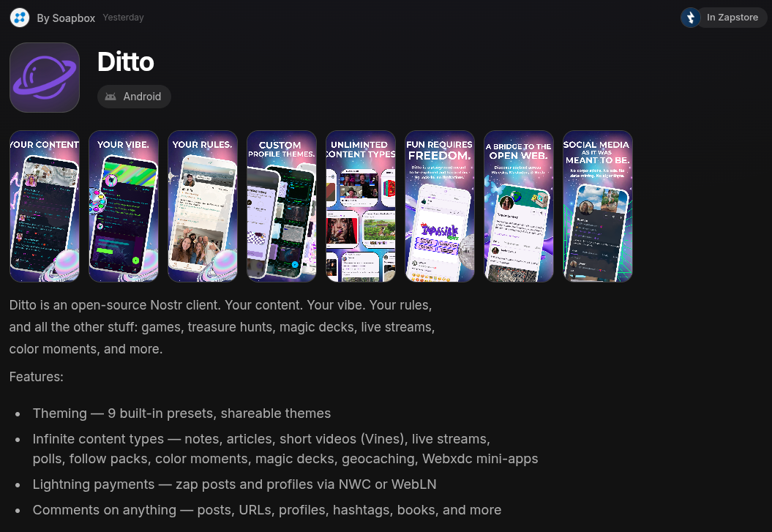This screenshot has height=532, width=772.
Task: Click the Yesterday timestamp
Action: (123, 18)
